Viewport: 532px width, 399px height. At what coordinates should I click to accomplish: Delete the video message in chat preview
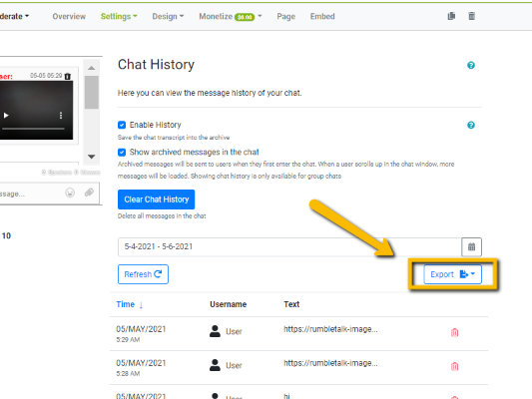tap(68, 76)
